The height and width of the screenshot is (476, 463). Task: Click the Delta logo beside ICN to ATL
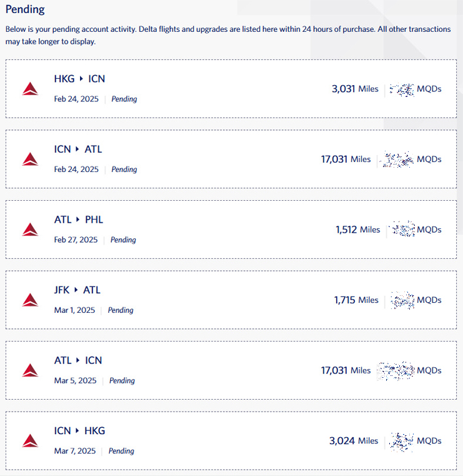tap(30, 159)
